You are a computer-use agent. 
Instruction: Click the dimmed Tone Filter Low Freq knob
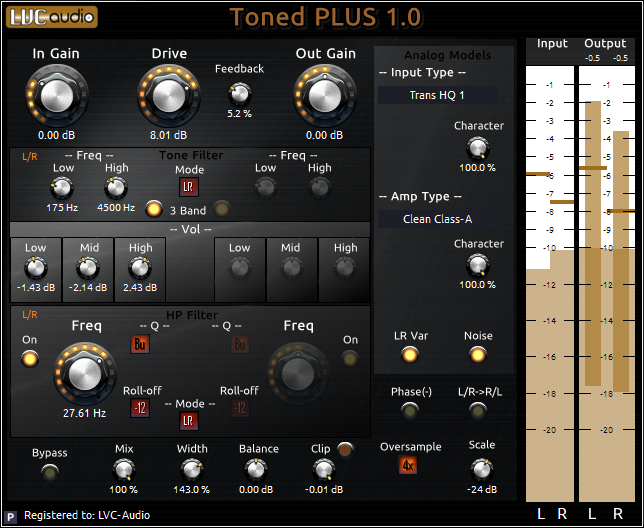pyautogui.click(x=265, y=188)
